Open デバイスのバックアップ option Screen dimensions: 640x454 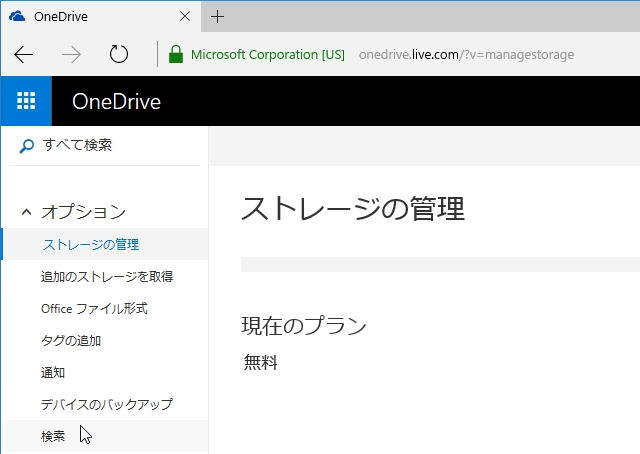tap(107, 404)
